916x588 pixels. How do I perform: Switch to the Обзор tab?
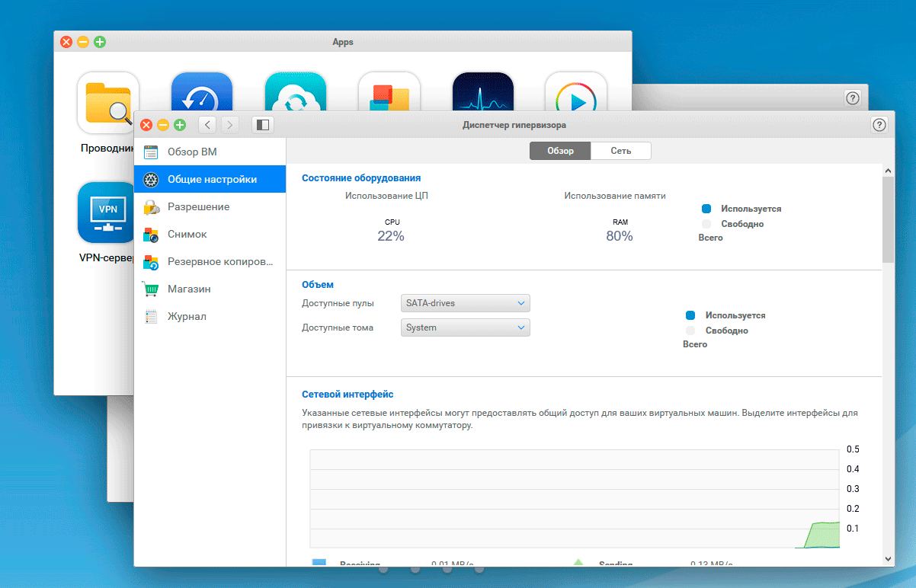[x=560, y=151]
